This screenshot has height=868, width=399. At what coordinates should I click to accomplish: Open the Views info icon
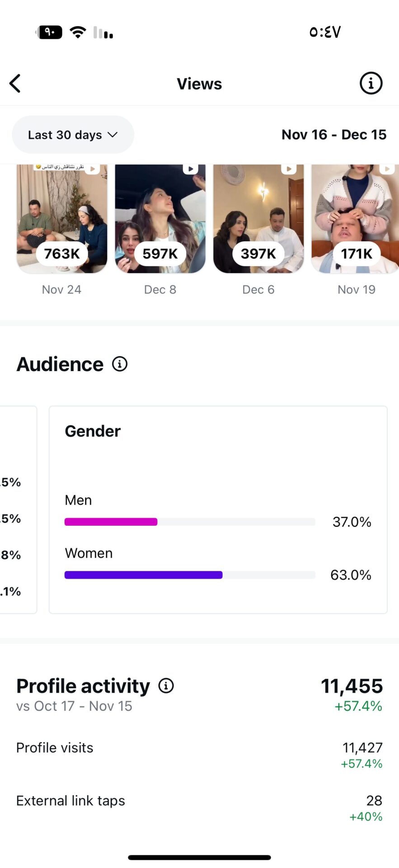click(371, 84)
